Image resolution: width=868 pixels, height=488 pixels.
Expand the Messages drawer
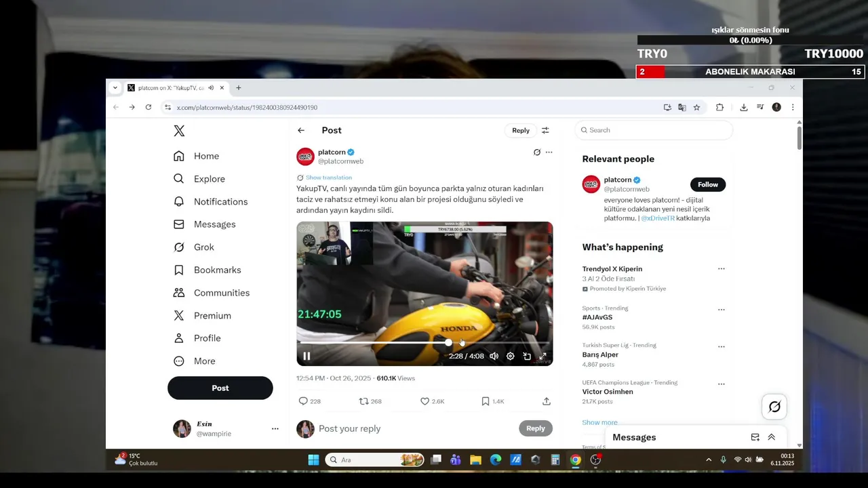click(771, 437)
